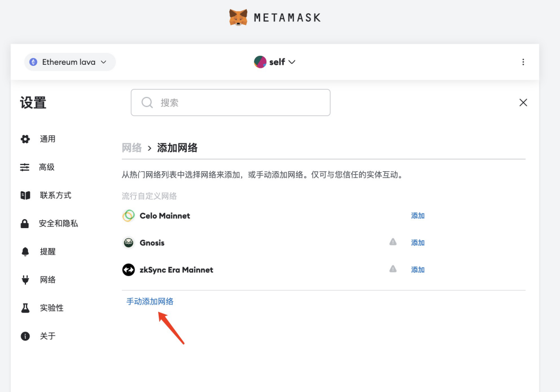Click the Advanced sliders icon
560x392 pixels.
[x=25, y=167]
